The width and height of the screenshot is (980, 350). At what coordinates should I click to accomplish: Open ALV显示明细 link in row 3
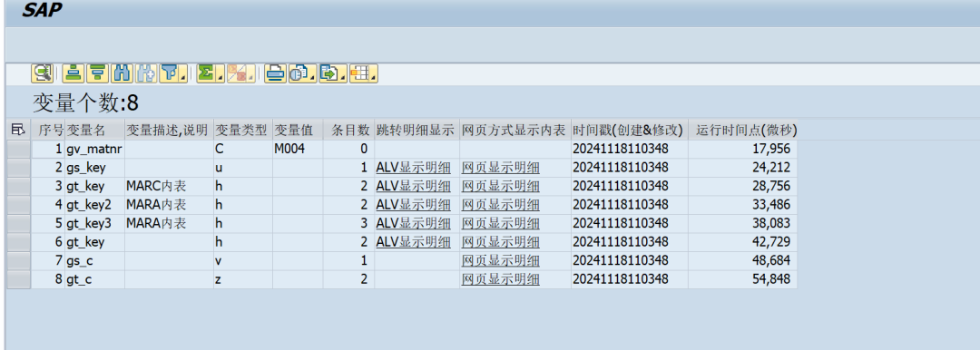(x=413, y=186)
